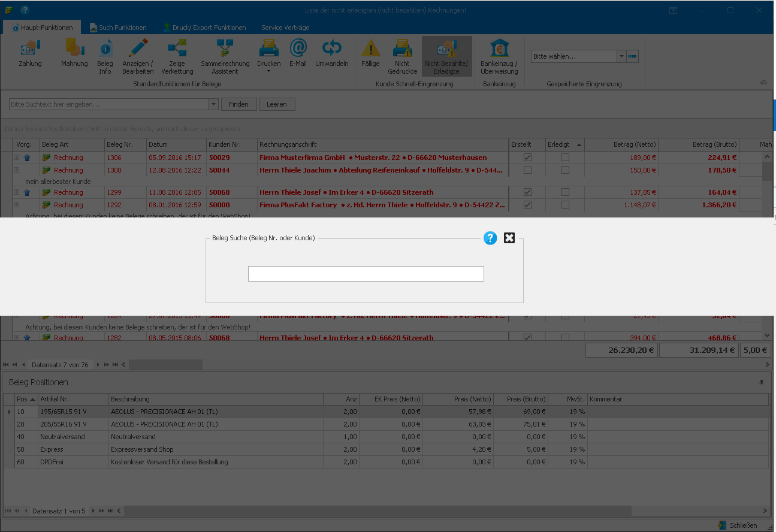This screenshot has width=776, height=532.
Task: Open the Bitte wählen dropdown arrow
Action: pos(621,56)
